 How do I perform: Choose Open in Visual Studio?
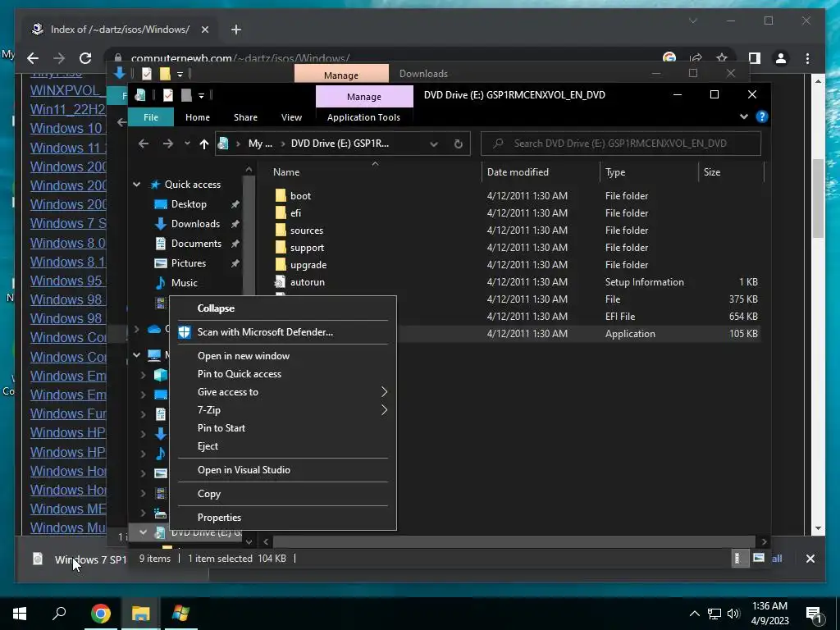pos(244,470)
